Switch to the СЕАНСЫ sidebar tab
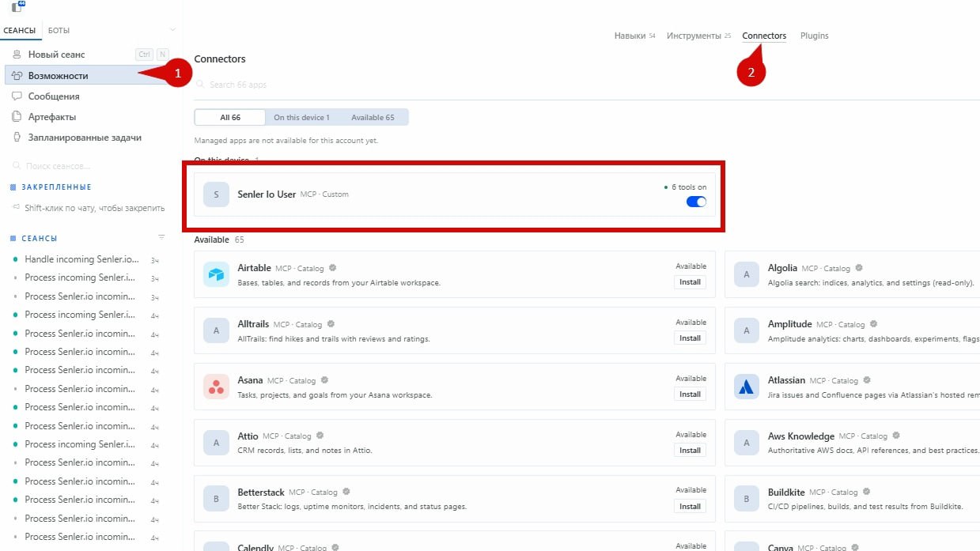The width and height of the screenshot is (980, 551). point(20,30)
